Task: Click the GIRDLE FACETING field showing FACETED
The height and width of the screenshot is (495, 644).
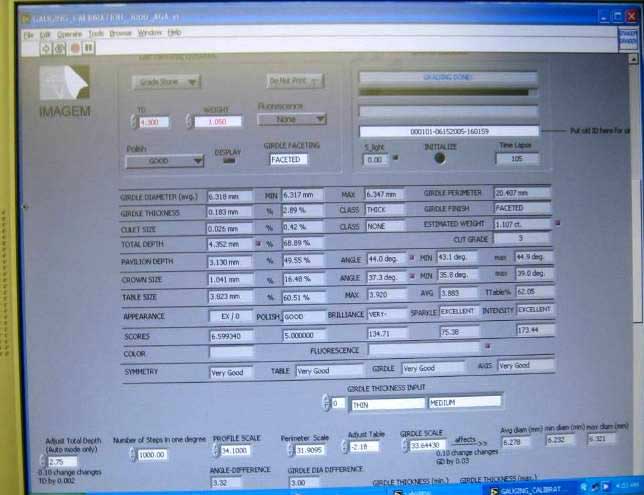Action: [288, 159]
